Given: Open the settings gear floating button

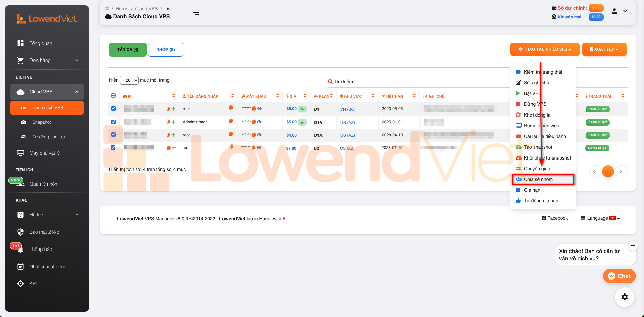Looking at the screenshot, I should pos(624,297).
